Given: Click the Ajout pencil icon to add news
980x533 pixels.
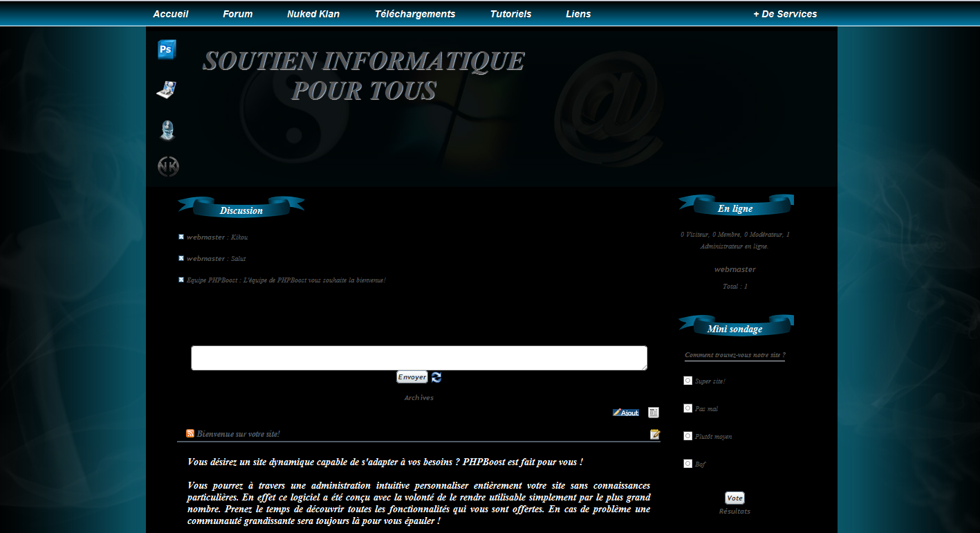Looking at the screenshot, I should (x=626, y=413).
